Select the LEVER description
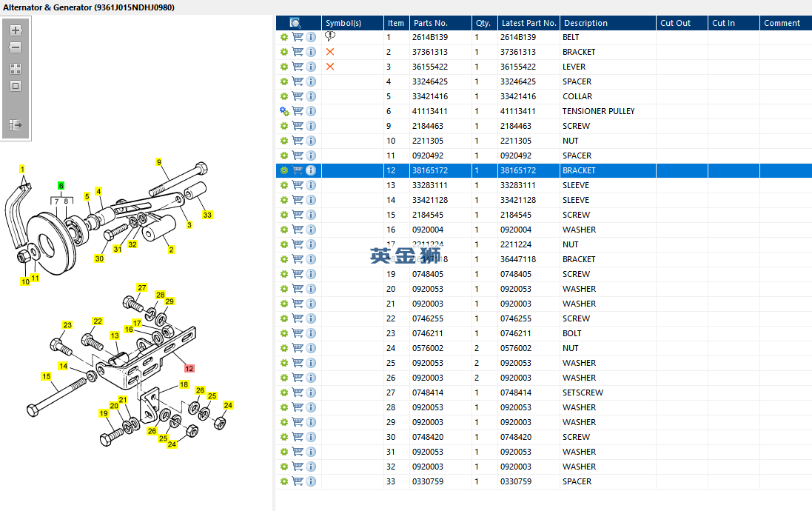 coord(574,67)
